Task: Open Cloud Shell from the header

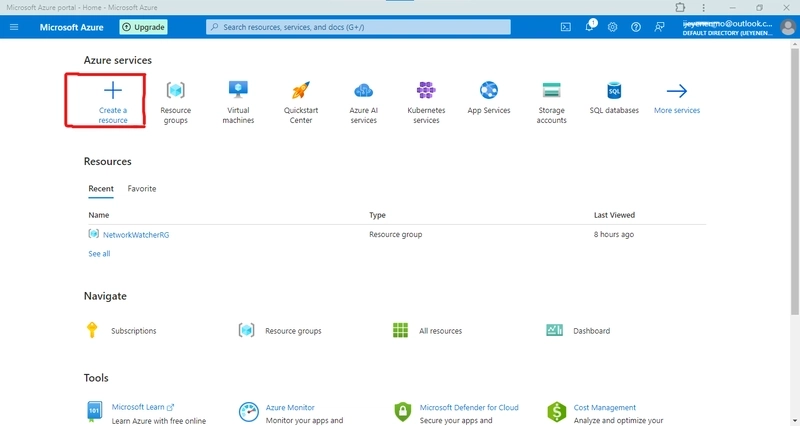Action: (x=566, y=27)
